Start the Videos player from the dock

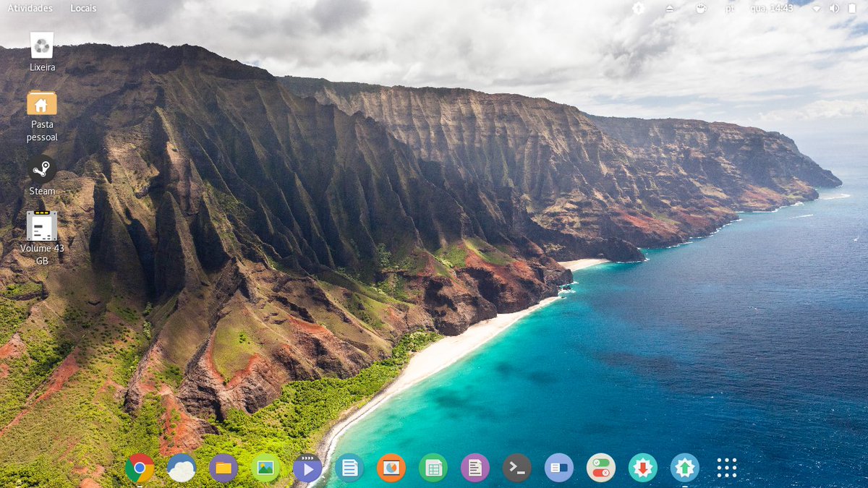(x=307, y=468)
